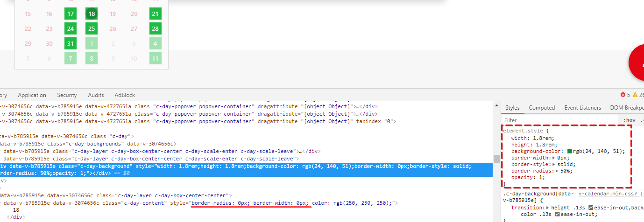The width and height of the screenshot is (644, 222).
Task: Edit the opacity: 1 style declaration
Action: (528, 177)
